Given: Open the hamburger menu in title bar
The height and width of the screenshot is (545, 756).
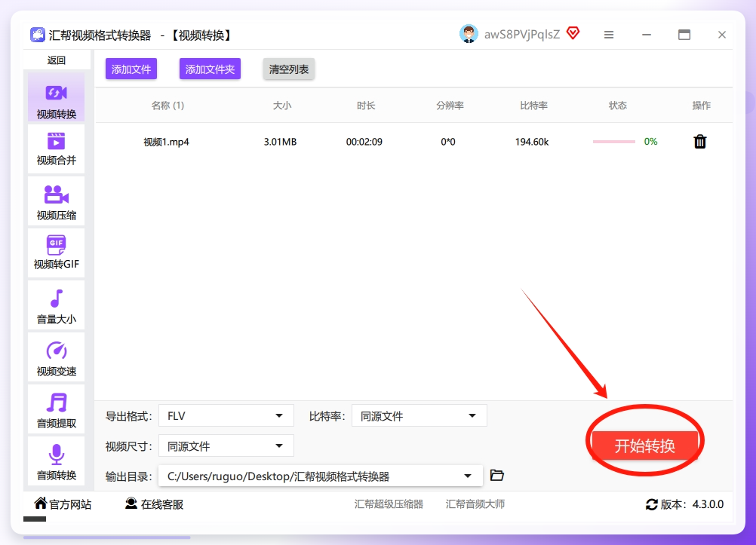Looking at the screenshot, I should [x=609, y=35].
